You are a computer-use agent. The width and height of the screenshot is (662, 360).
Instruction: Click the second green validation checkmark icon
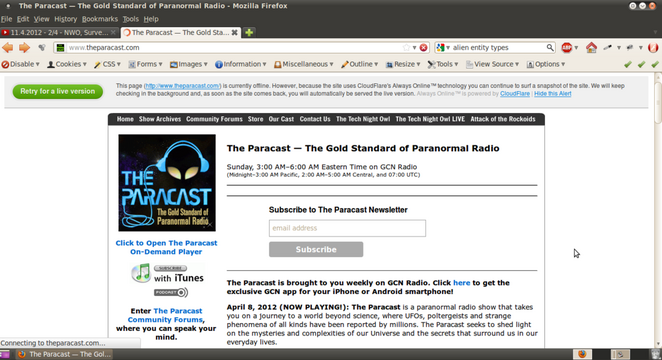[x=641, y=64]
